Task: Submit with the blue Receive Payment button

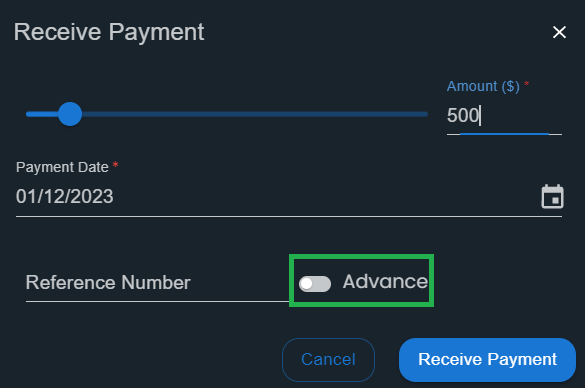Action: coord(489,361)
